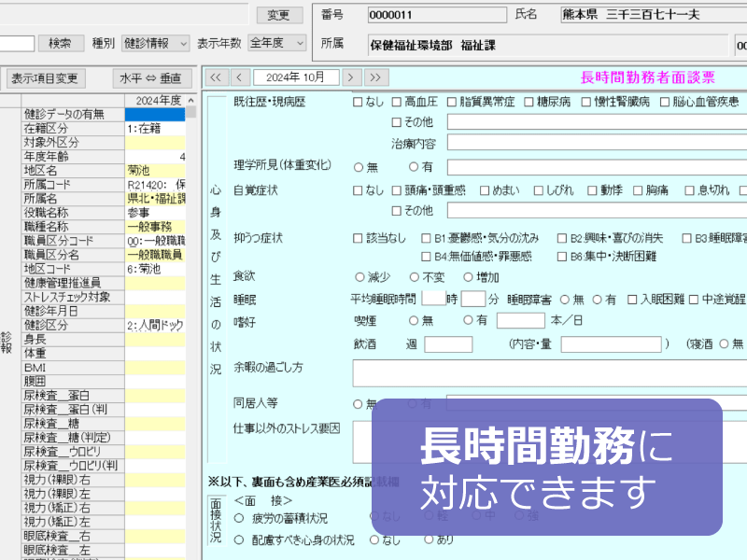The width and height of the screenshot is (747, 560).
Task: Go to previous month with < arrow
Action: [239, 77]
